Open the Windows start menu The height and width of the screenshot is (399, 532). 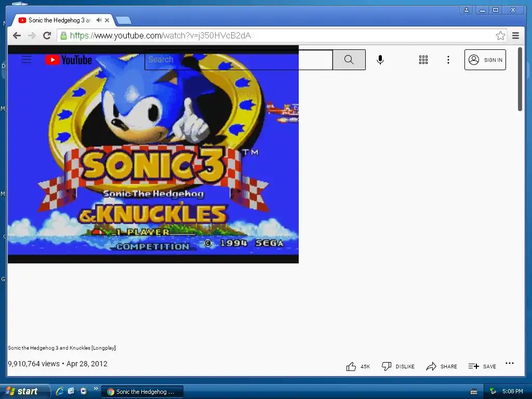[24, 391]
